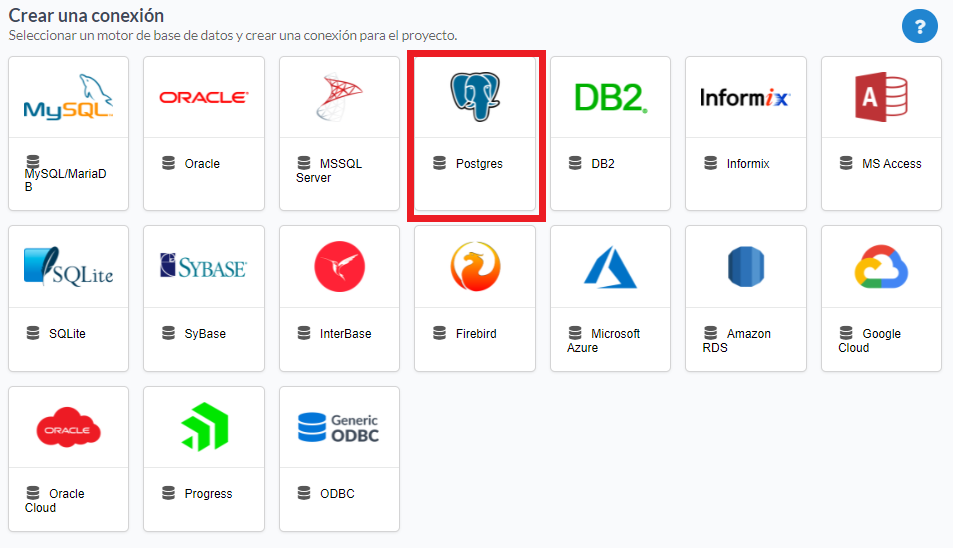Click the DB2 label text
The width and height of the screenshot is (953, 548).
603,164
